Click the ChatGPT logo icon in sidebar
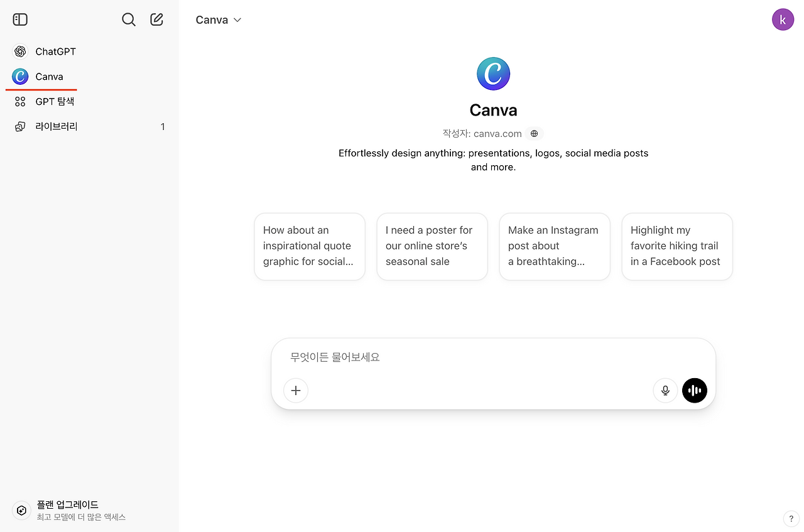Viewport: 804px width, 532px height. pos(20,52)
